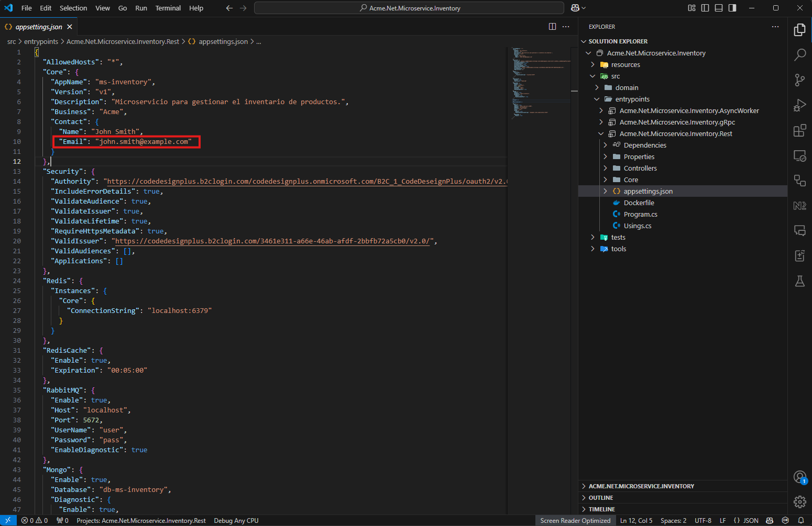Image resolution: width=812 pixels, height=526 pixels.
Task: Expand Acme.Net.Microservice.Inventory.gRpc project
Action: [x=601, y=122]
